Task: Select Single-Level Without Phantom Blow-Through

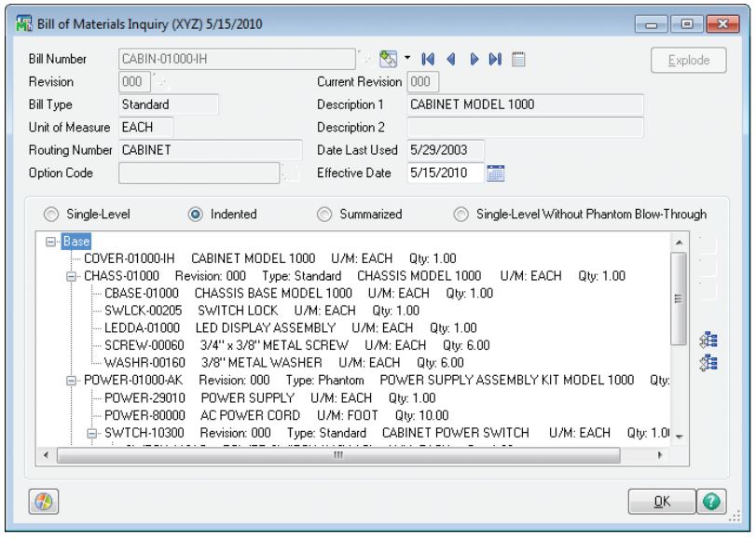Action: [x=462, y=214]
